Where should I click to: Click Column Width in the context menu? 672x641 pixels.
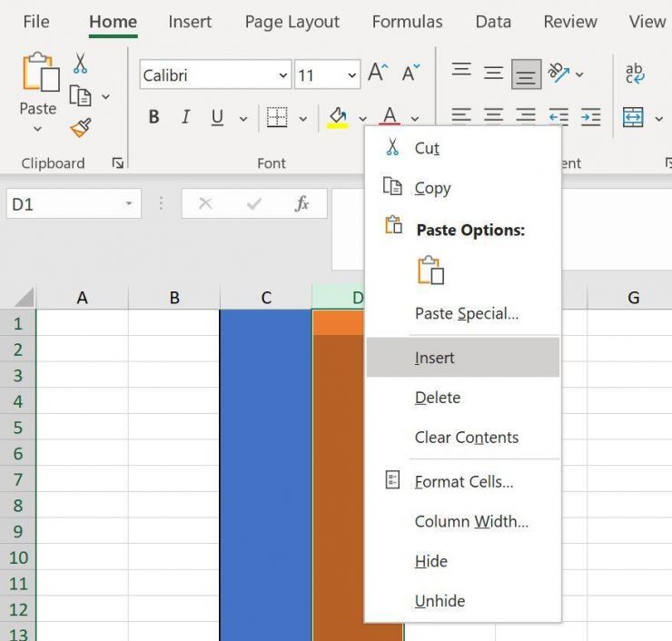pos(471,521)
